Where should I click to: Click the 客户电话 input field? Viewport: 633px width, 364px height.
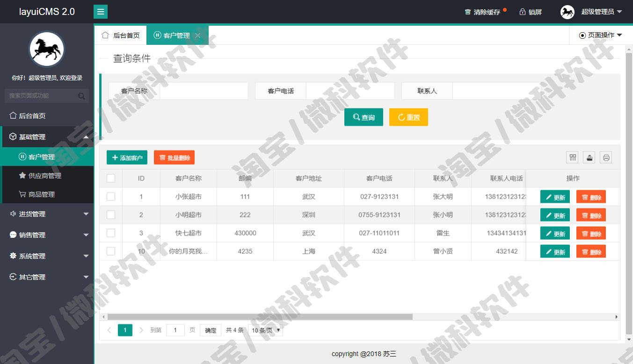350,91
